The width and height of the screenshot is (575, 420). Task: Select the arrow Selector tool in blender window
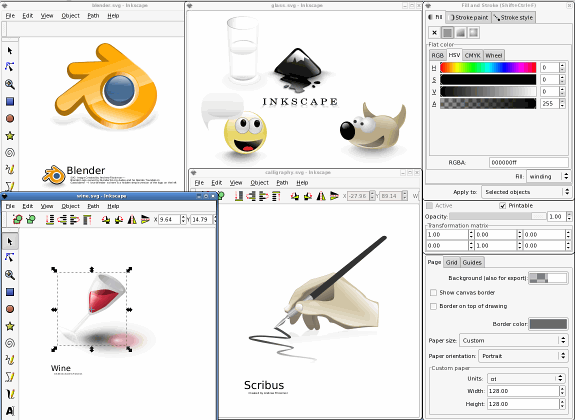pos(10,51)
